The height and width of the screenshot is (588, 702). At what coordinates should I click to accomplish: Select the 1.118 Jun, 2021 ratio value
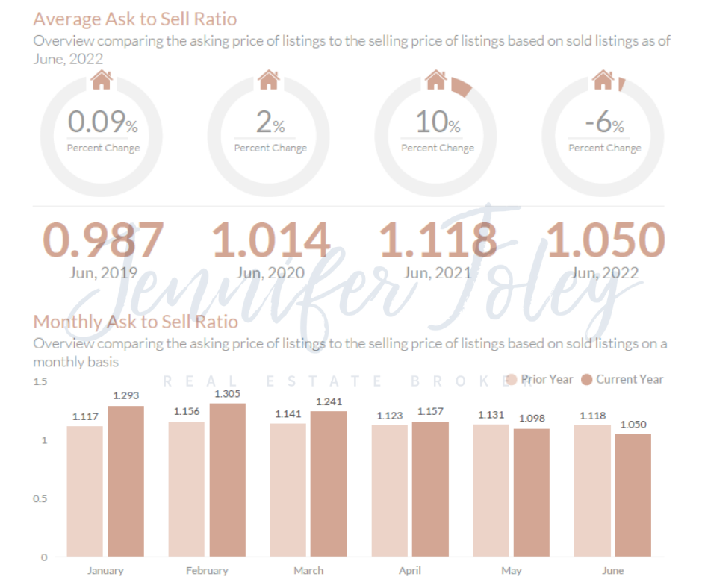coord(438,240)
